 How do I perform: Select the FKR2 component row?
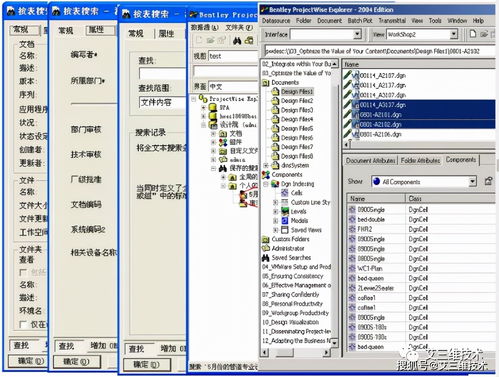click(x=365, y=229)
